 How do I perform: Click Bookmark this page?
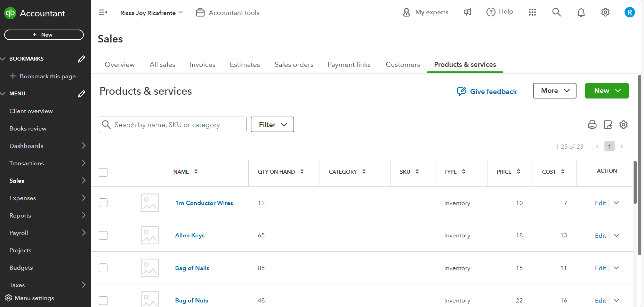point(43,76)
